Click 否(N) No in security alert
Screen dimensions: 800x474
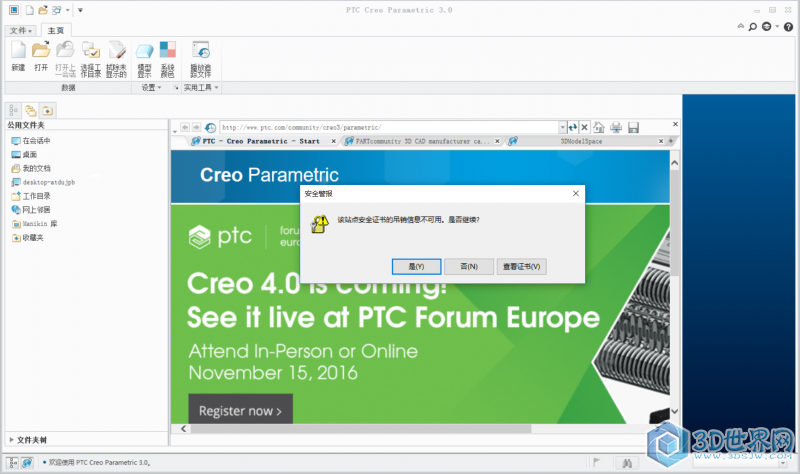pos(469,266)
